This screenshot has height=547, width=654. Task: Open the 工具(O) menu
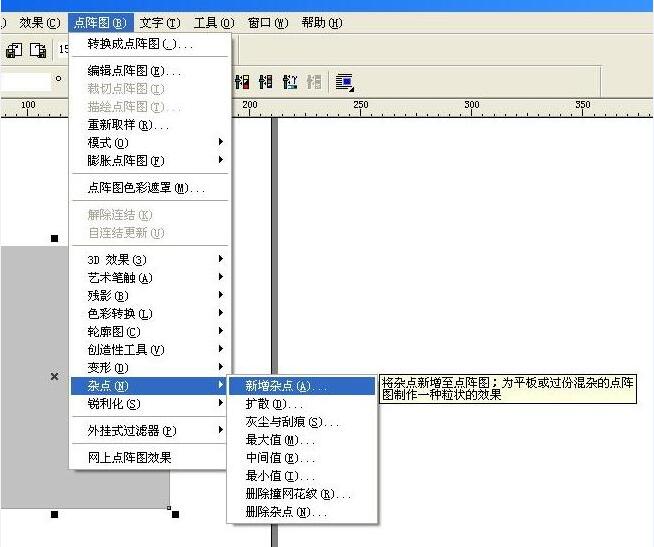point(214,23)
